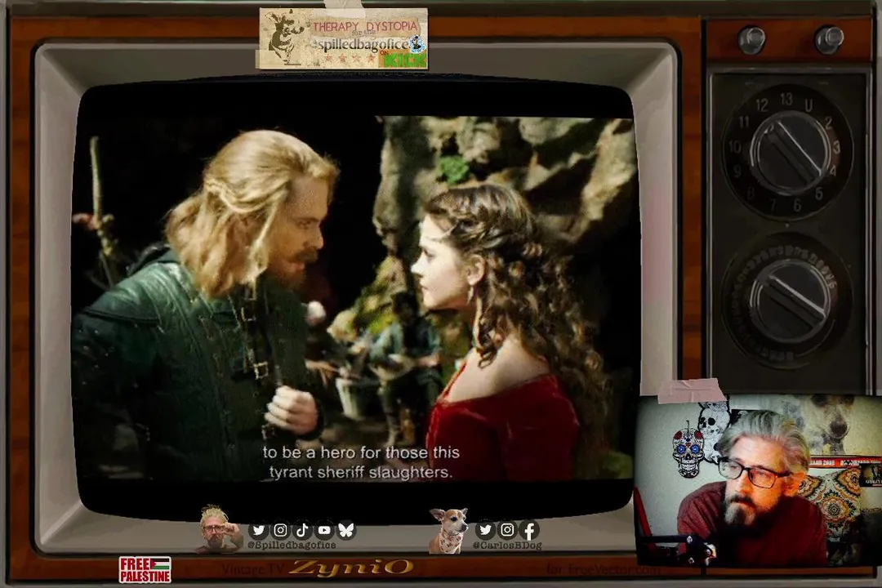Click the small left silver knob at top right
The height and width of the screenshot is (588, 882).
coord(751,39)
